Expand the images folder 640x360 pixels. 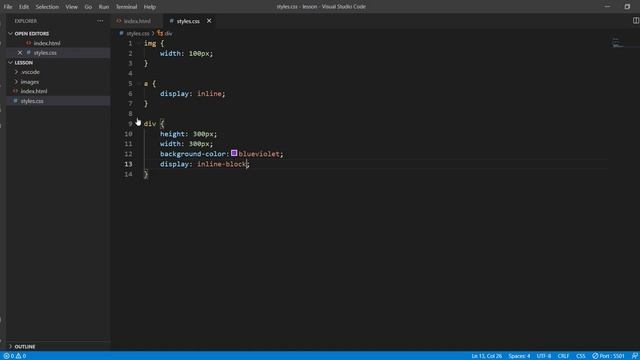pyautogui.click(x=29, y=82)
